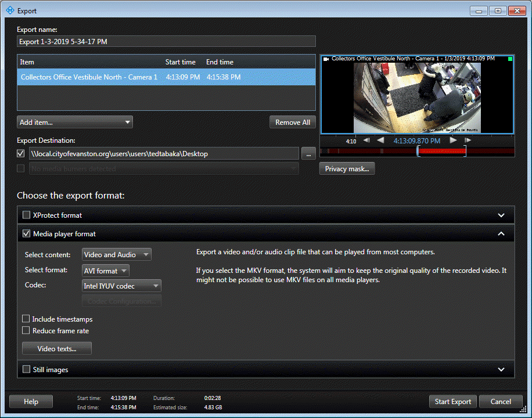Image resolution: width=532 pixels, height=418 pixels.
Task: Click the camera icon in preview title bar
Action: coord(326,59)
